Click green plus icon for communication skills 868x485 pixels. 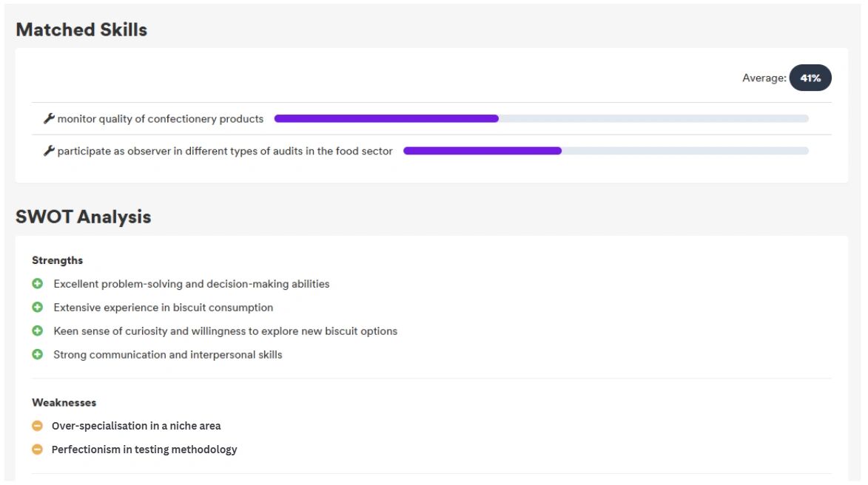tap(38, 355)
